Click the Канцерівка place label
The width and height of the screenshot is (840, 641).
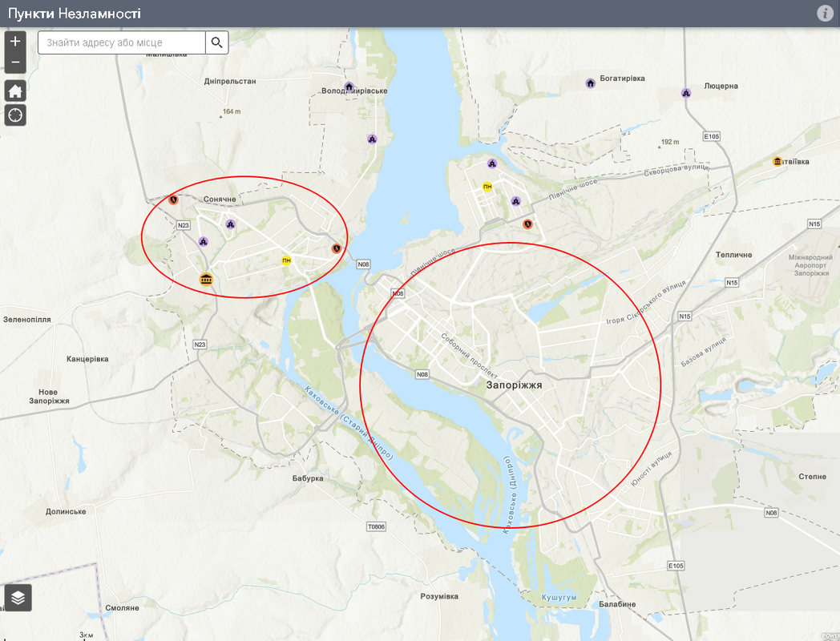87,359
